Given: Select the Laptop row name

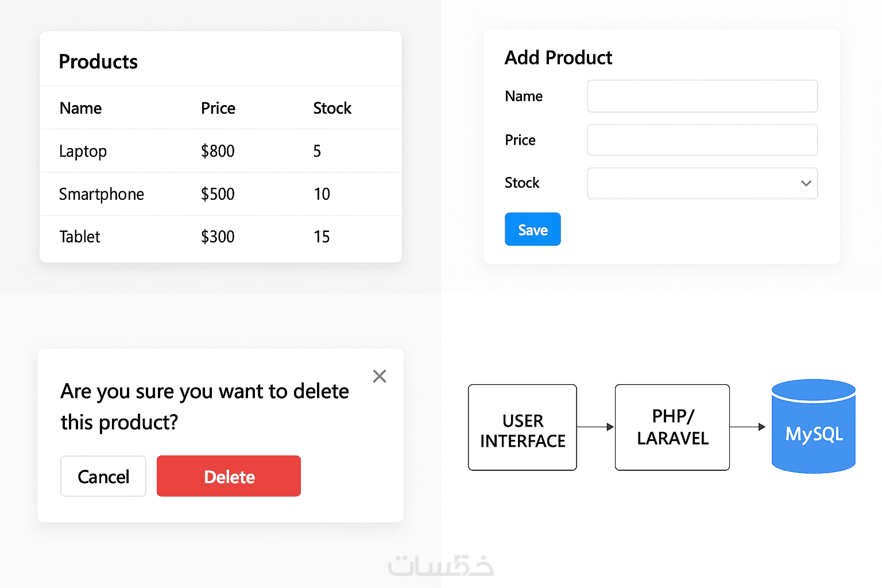Looking at the screenshot, I should pyautogui.click(x=83, y=151).
